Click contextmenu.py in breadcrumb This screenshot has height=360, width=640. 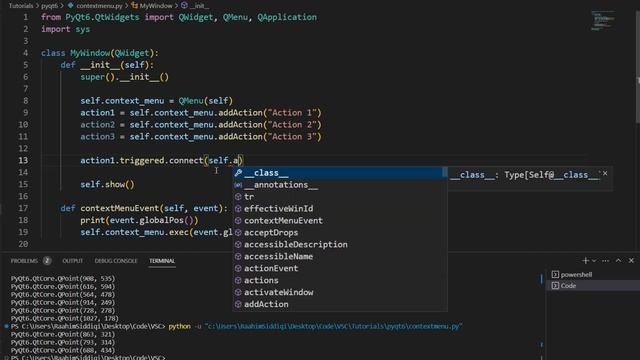(99, 6)
